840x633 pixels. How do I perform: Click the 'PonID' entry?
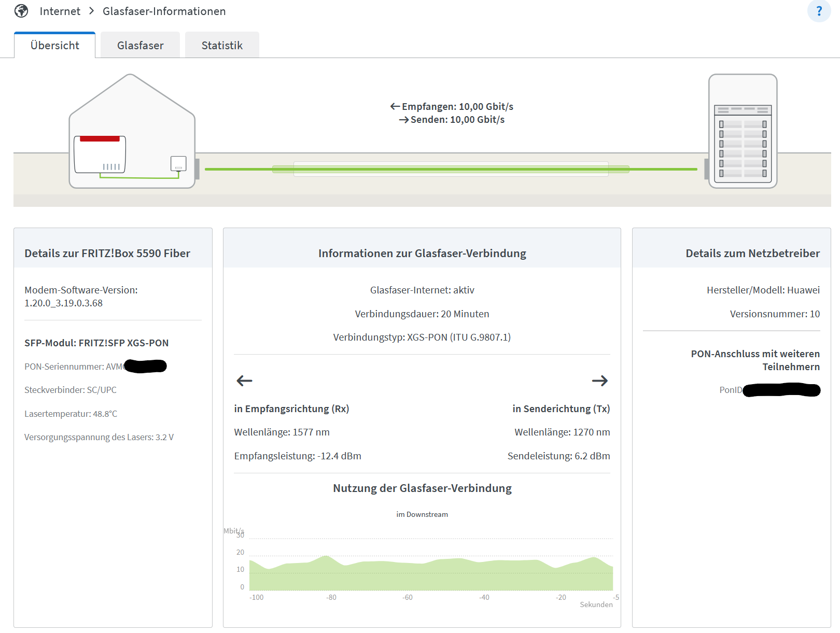point(769,390)
